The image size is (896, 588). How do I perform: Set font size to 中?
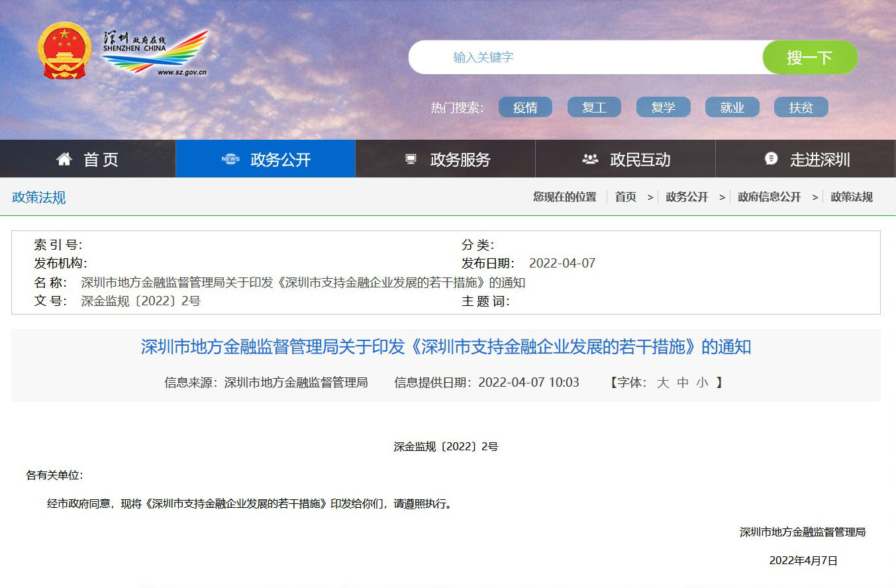pos(683,383)
